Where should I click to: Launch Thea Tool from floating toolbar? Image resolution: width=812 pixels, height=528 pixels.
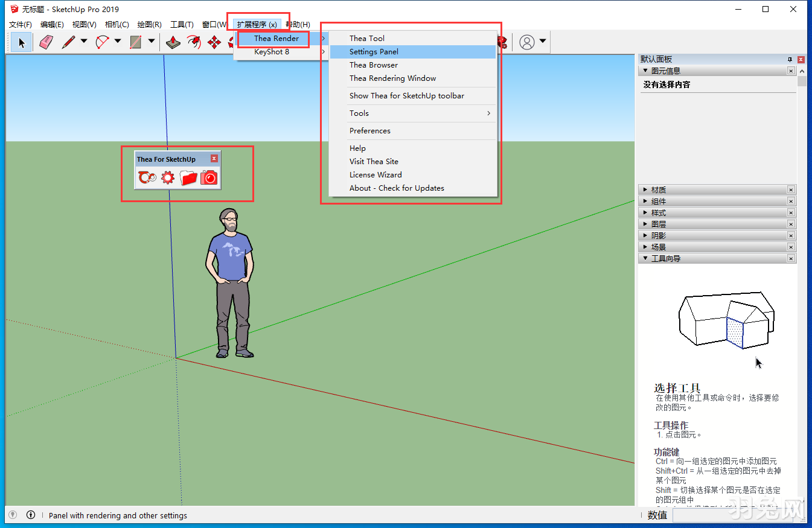point(147,177)
